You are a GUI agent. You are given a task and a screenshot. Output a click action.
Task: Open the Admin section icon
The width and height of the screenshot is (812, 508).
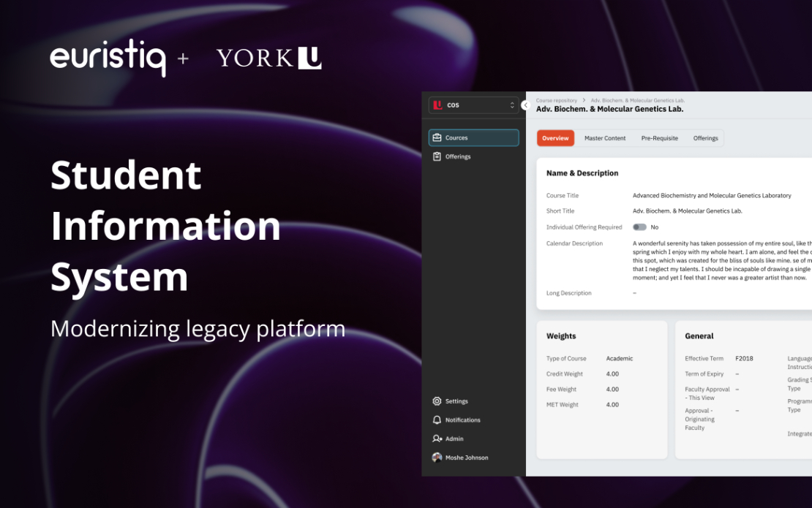[x=437, y=438]
